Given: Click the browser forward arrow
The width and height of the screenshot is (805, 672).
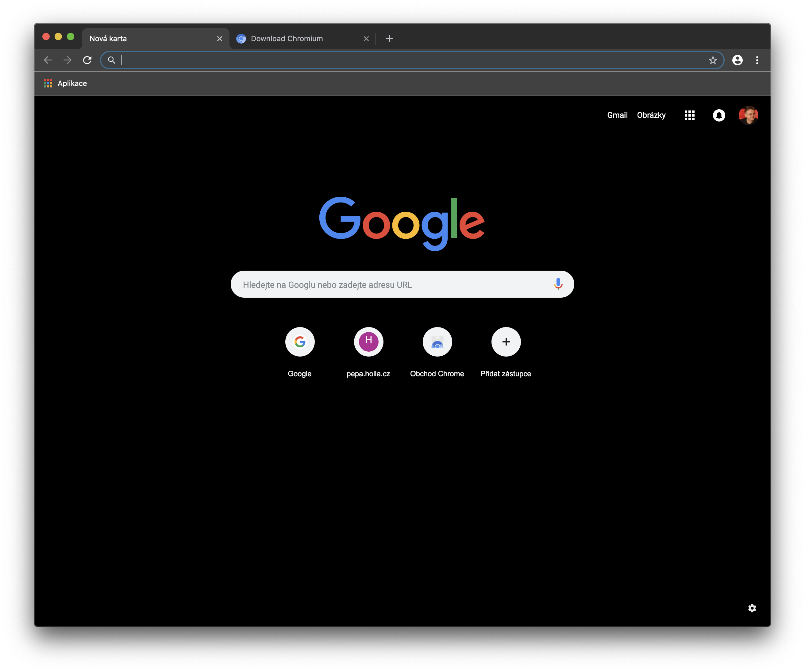Looking at the screenshot, I should [x=67, y=60].
